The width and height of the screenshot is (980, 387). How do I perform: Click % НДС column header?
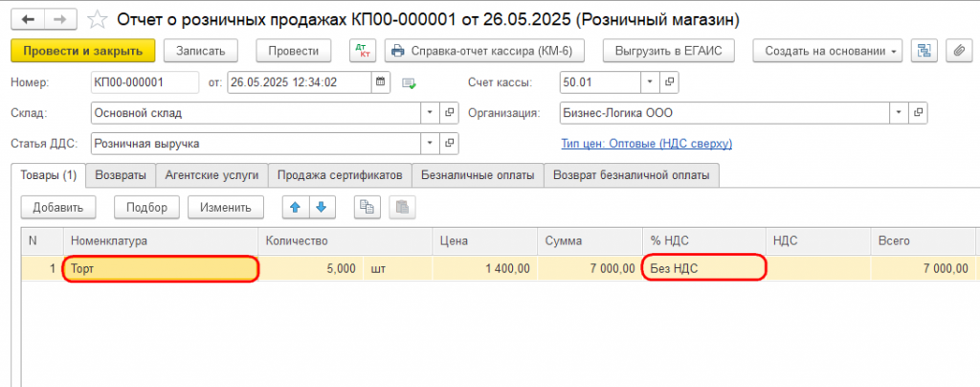(703, 240)
